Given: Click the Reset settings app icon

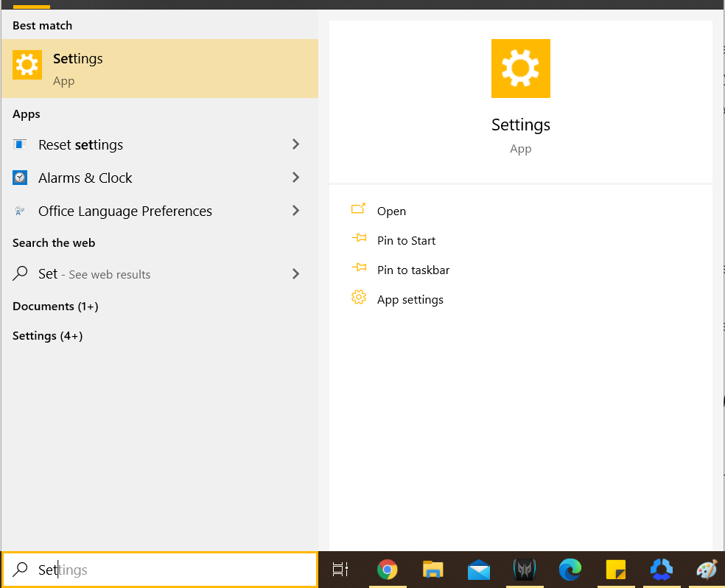Looking at the screenshot, I should click(x=19, y=144).
